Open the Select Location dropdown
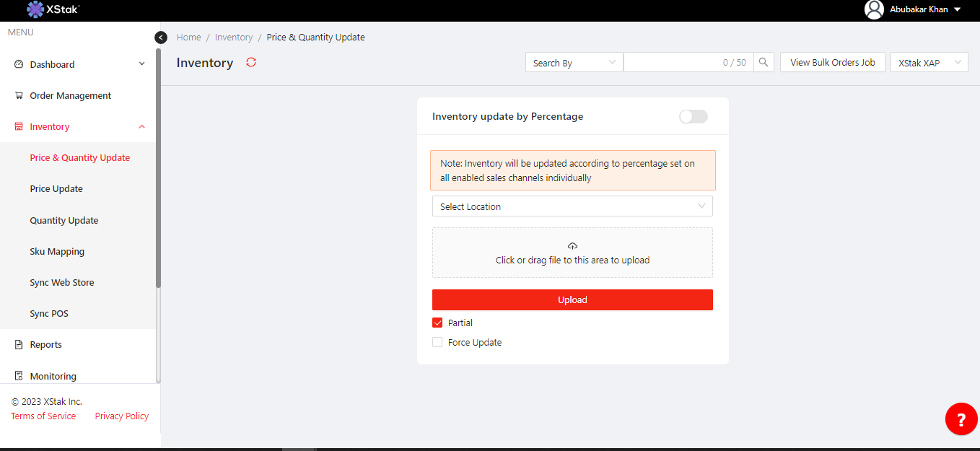This screenshot has height=451, width=980. click(572, 206)
